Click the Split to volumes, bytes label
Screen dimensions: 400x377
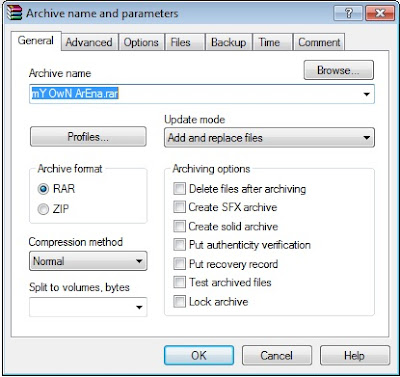click(x=79, y=287)
